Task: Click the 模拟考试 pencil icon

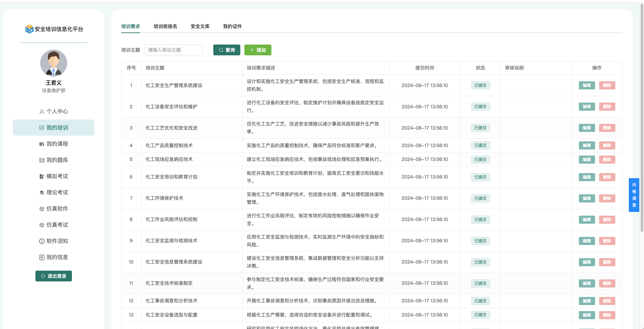Action: coord(42,176)
